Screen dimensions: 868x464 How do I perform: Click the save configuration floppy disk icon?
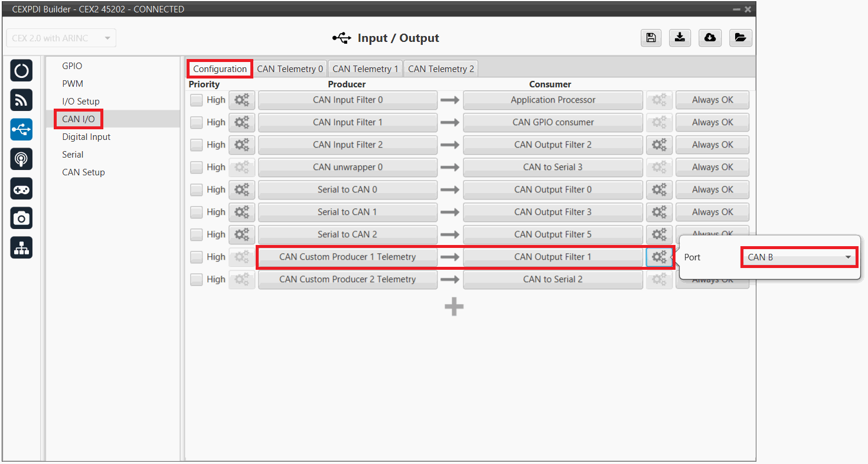coord(651,38)
